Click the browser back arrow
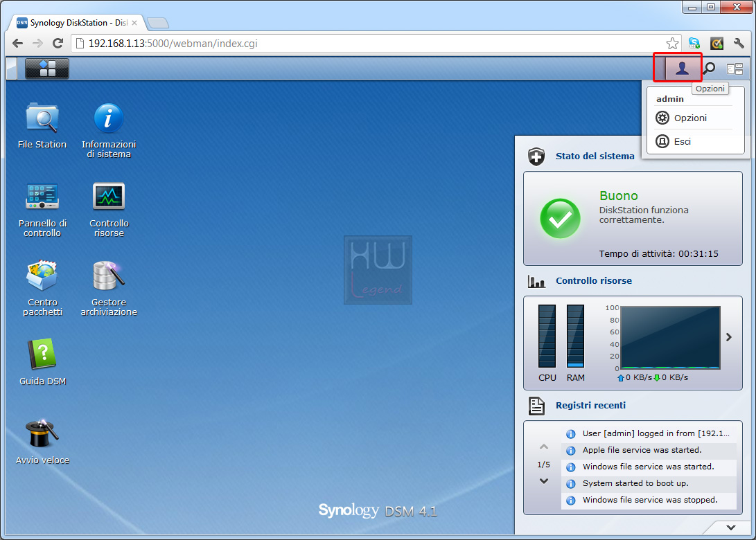Screen dimensions: 756x540 pyautogui.click(x=18, y=44)
